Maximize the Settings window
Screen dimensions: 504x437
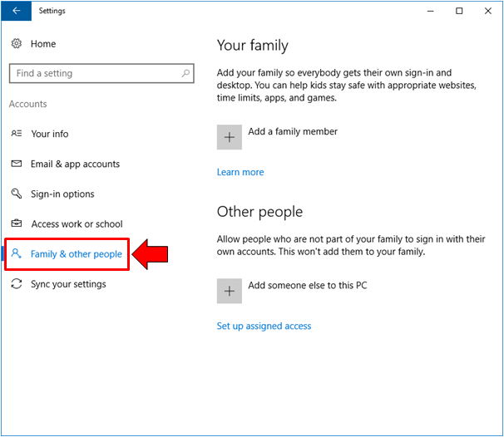click(x=458, y=11)
